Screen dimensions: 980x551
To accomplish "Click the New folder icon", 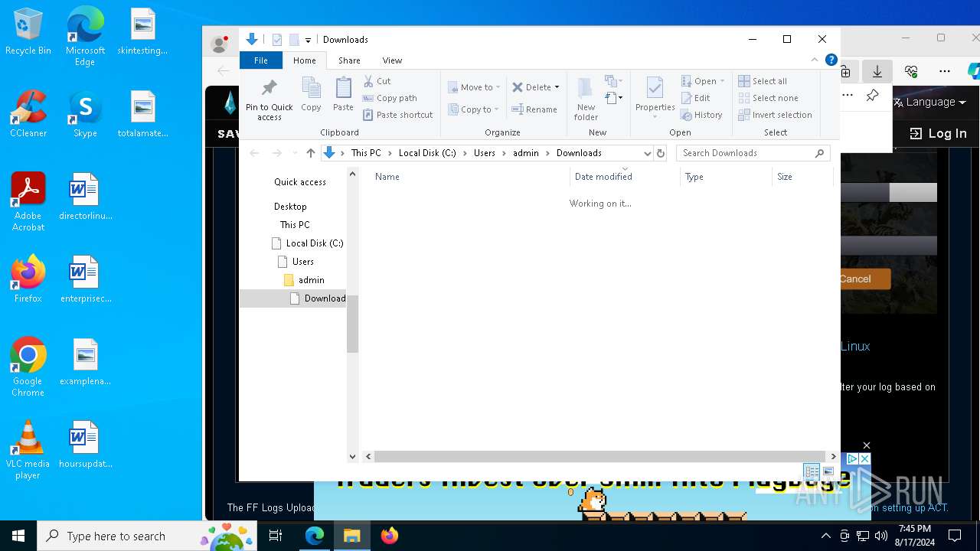I will pos(586,99).
